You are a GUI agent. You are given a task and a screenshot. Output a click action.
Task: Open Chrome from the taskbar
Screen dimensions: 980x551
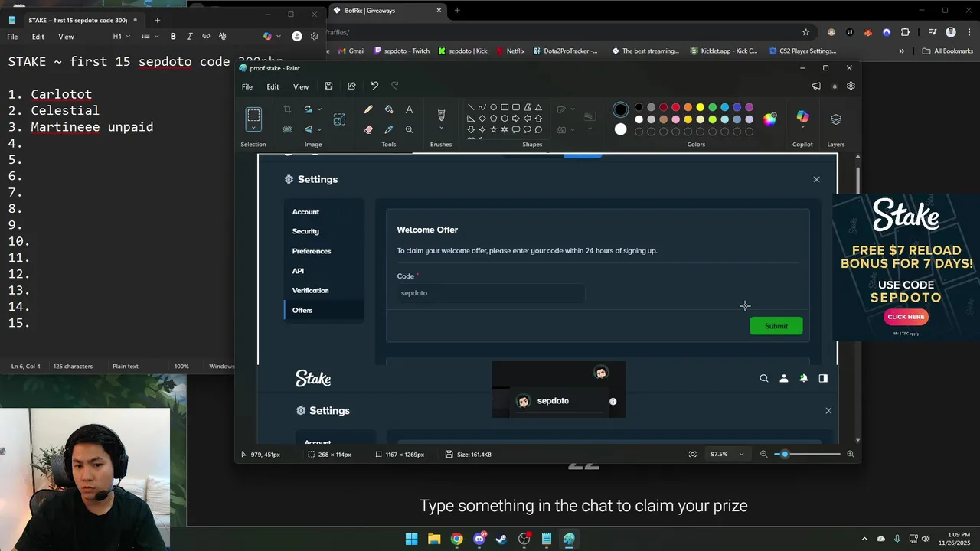456,539
